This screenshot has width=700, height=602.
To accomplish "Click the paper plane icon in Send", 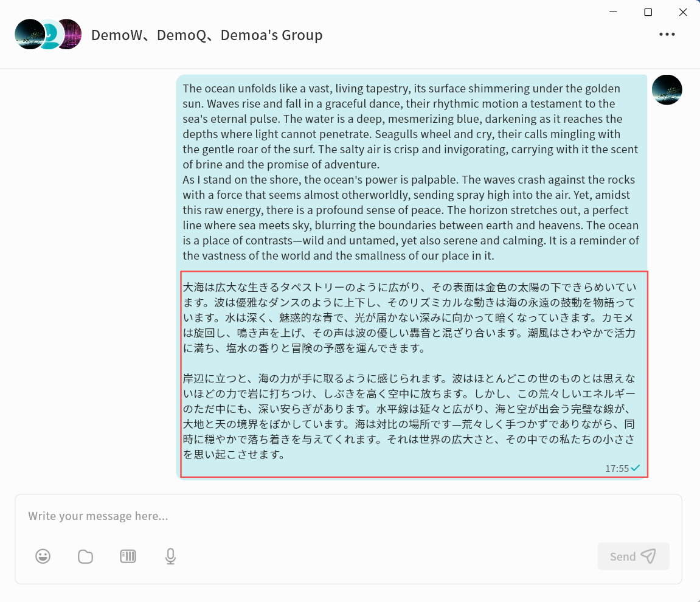I will tap(649, 556).
